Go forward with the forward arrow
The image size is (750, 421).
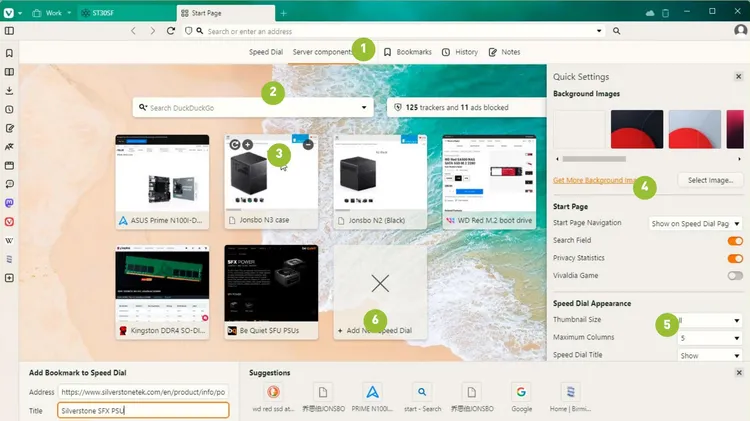[152, 31]
